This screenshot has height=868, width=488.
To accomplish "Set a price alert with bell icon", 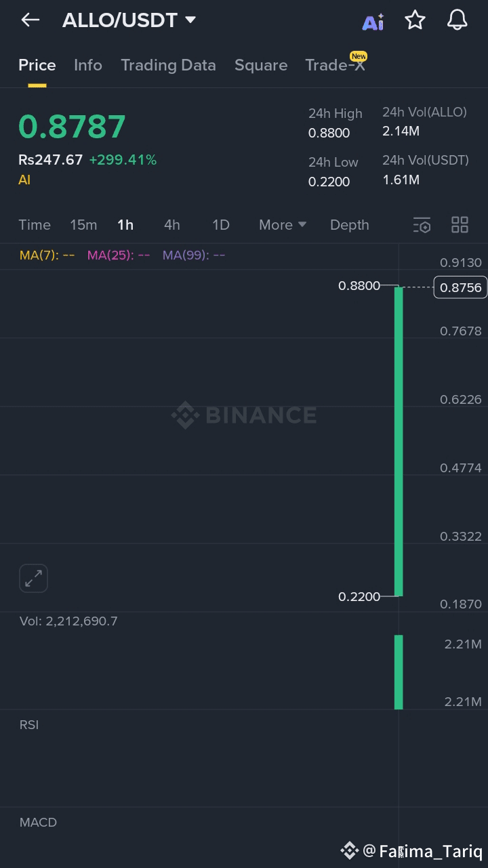I will coord(457,20).
